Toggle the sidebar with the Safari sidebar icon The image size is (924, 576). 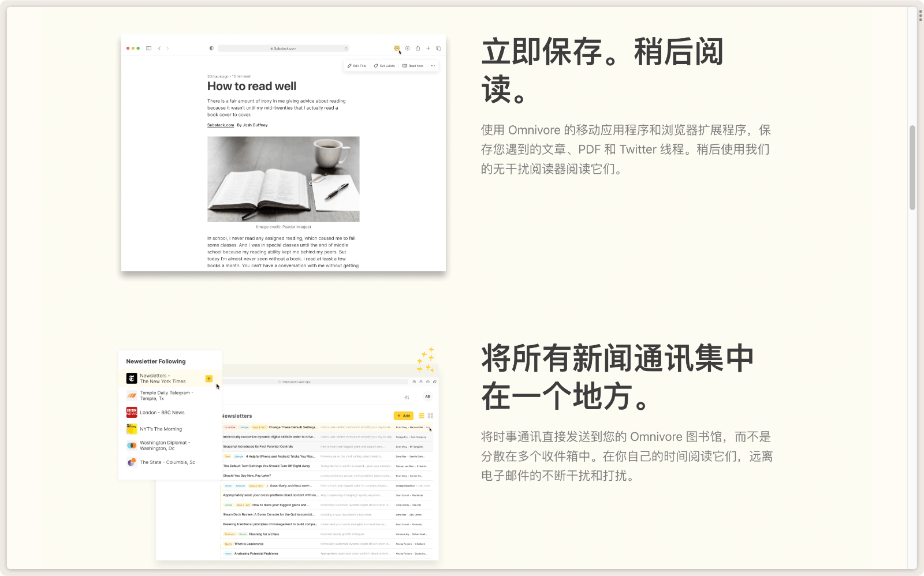[x=148, y=48]
